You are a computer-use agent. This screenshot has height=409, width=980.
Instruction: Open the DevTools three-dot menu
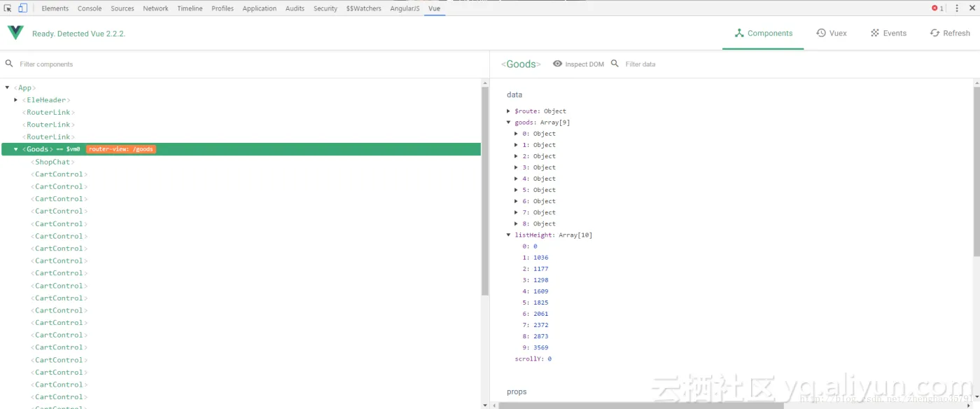click(957, 8)
